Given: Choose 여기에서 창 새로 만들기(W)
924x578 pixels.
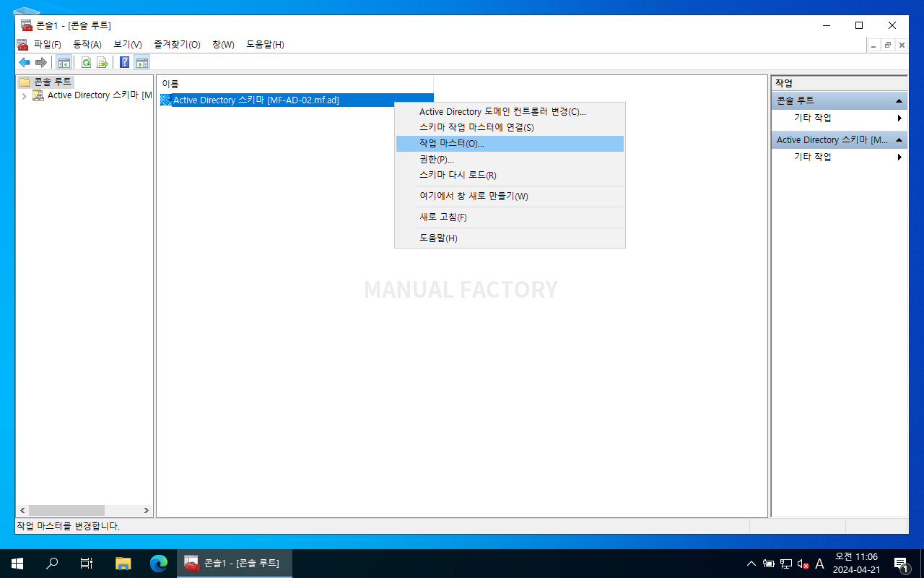Looking at the screenshot, I should (510, 197).
